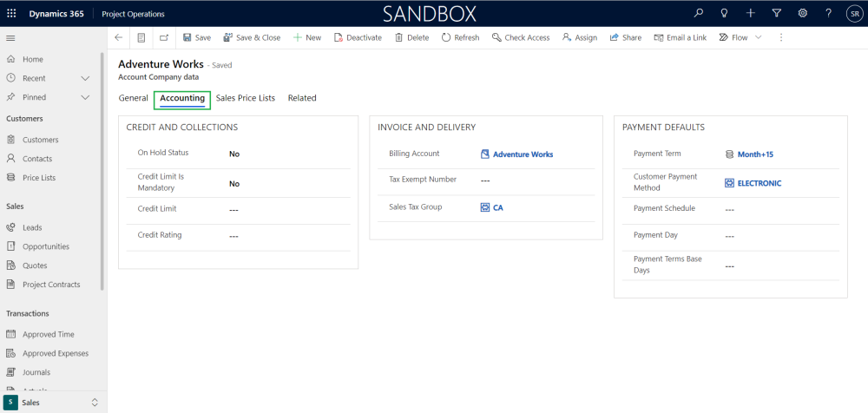Viewport: 868px width, 413px height.
Task: Click Save & Close
Action: pyautogui.click(x=252, y=37)
